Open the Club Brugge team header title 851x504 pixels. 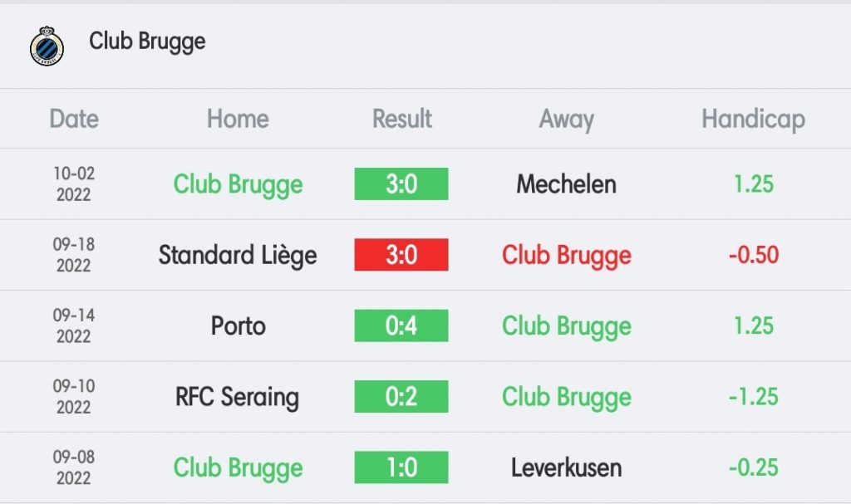tap(147, 42)
